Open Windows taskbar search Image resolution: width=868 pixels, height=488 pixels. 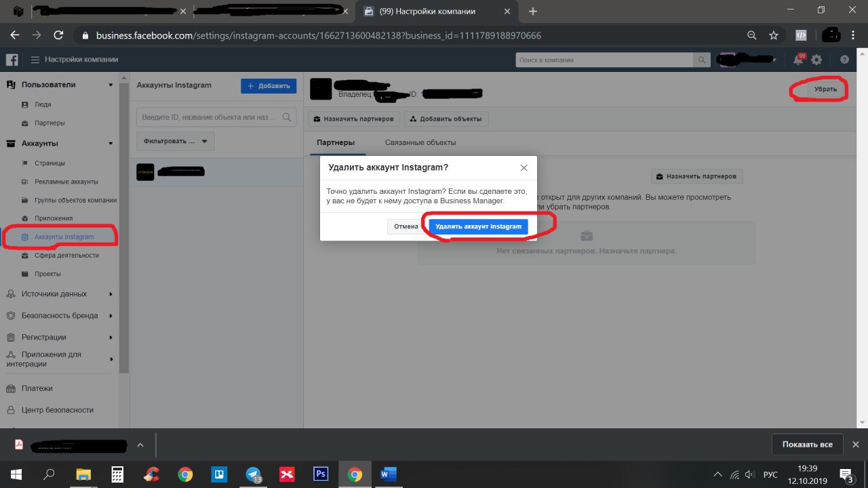pyautogui.click(x=50, y=473)
